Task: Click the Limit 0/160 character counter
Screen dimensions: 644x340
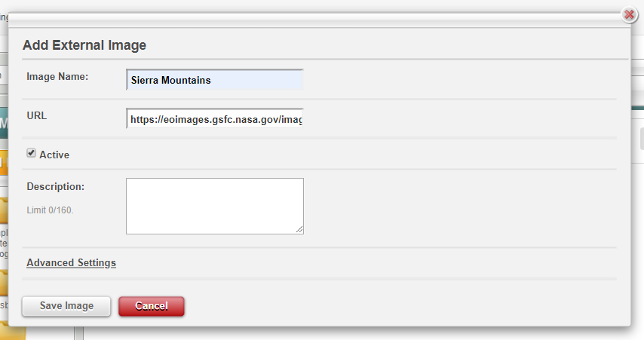Action: (50, 210)
